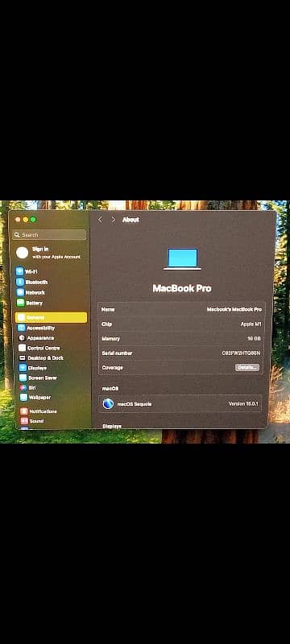Click the 16 GB memory value
The width and height of the screenshot is (290, 644).
click(254, 338)
